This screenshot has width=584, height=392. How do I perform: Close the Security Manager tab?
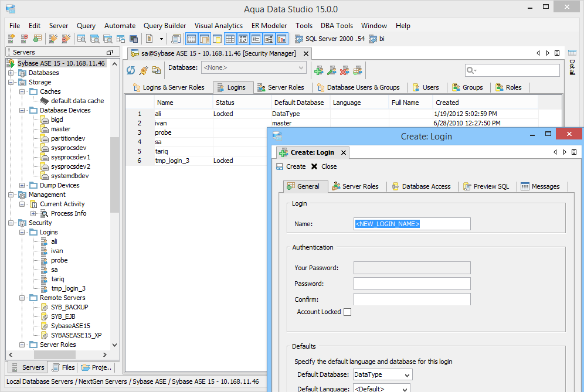pyautogui.click(x=306, y=53)
